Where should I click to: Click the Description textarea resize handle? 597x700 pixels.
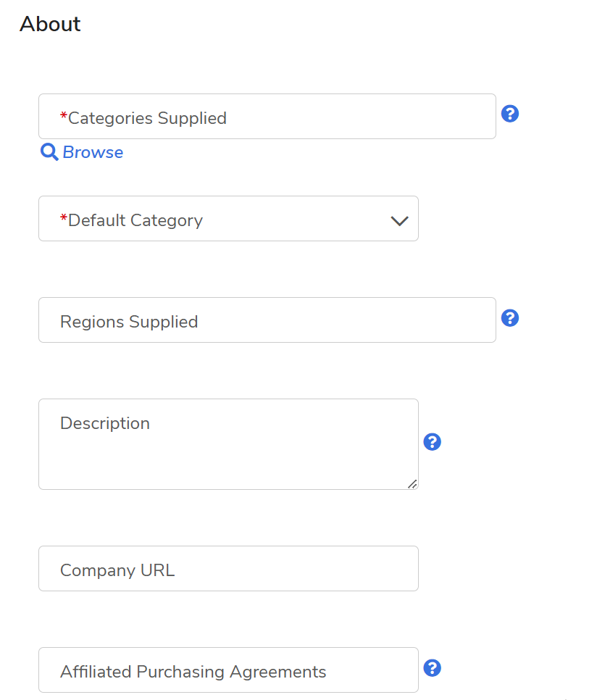click(x=412, y=483)
